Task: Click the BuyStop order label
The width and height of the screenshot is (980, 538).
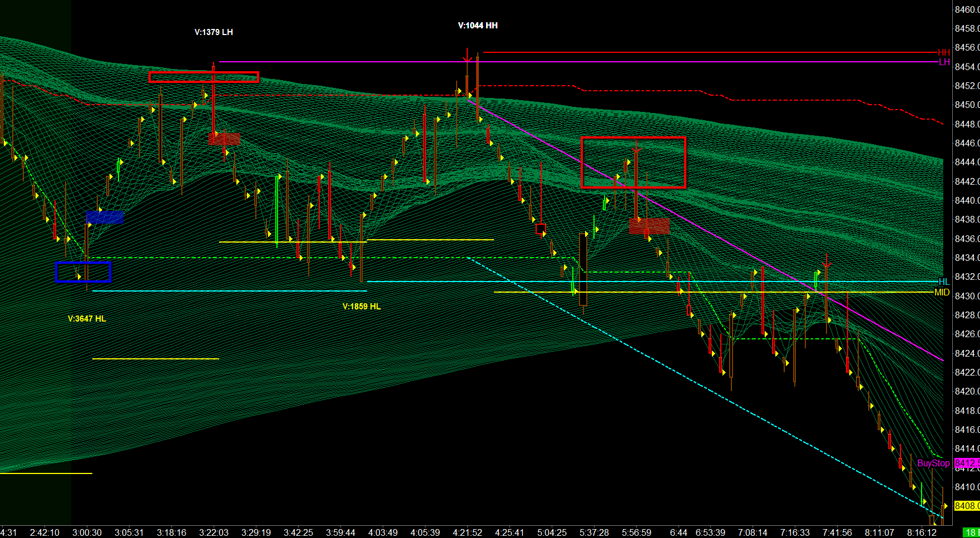Action: click(x=933, y=463)
